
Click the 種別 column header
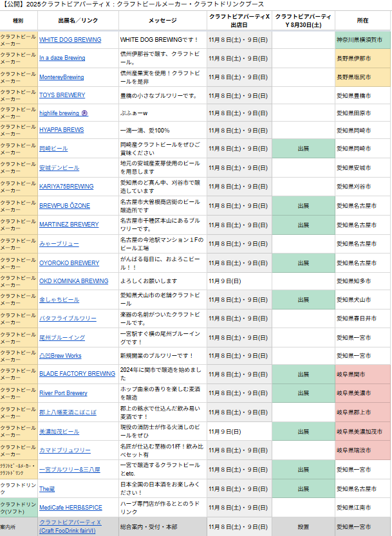click(18, 21)
